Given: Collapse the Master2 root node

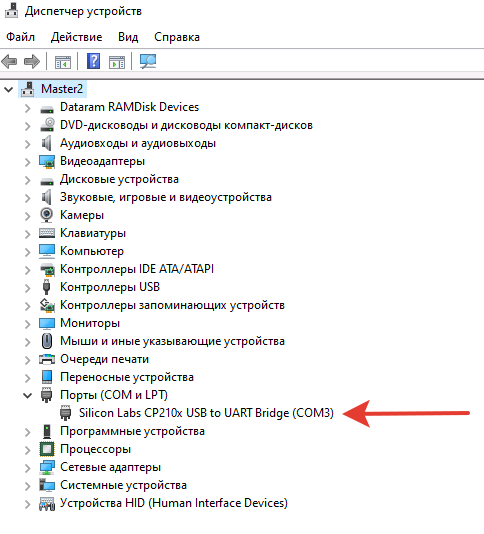Looking at the screenshot, I should [x=9, y=90].
